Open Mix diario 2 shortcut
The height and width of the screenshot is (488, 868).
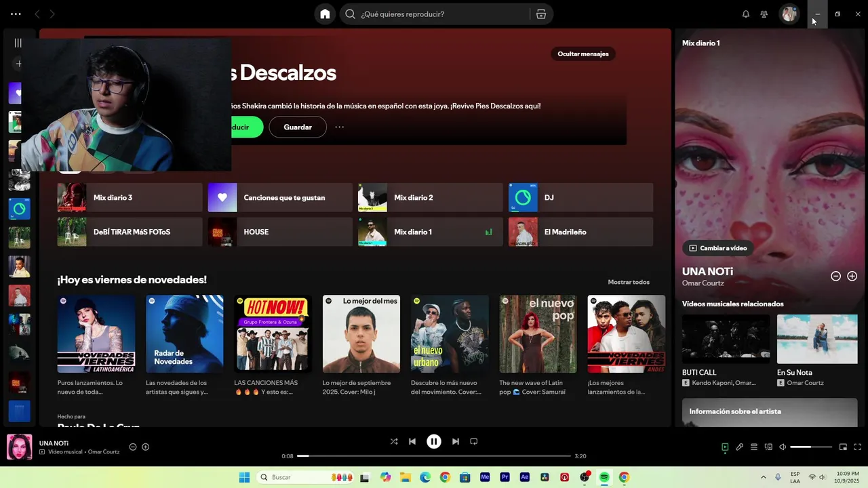tap(431, 198)
